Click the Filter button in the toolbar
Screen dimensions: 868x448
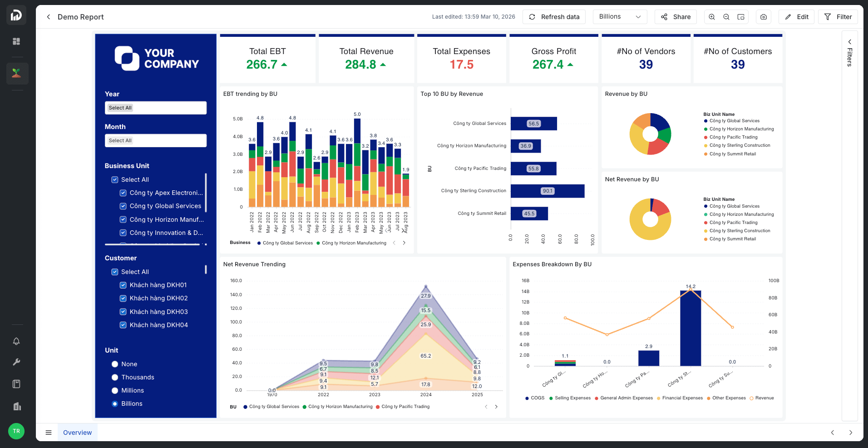tap(838, 17)
